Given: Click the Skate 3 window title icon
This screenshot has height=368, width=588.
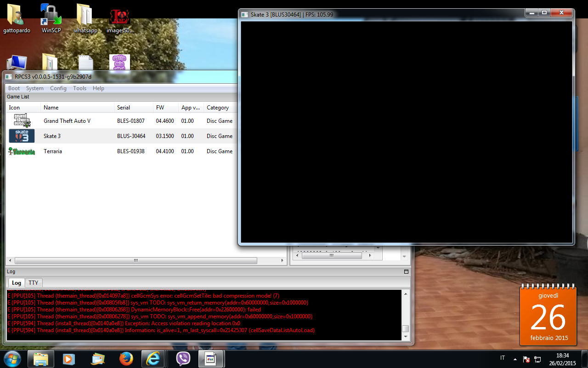Looking at the screenshot, I should coord(245,14).
